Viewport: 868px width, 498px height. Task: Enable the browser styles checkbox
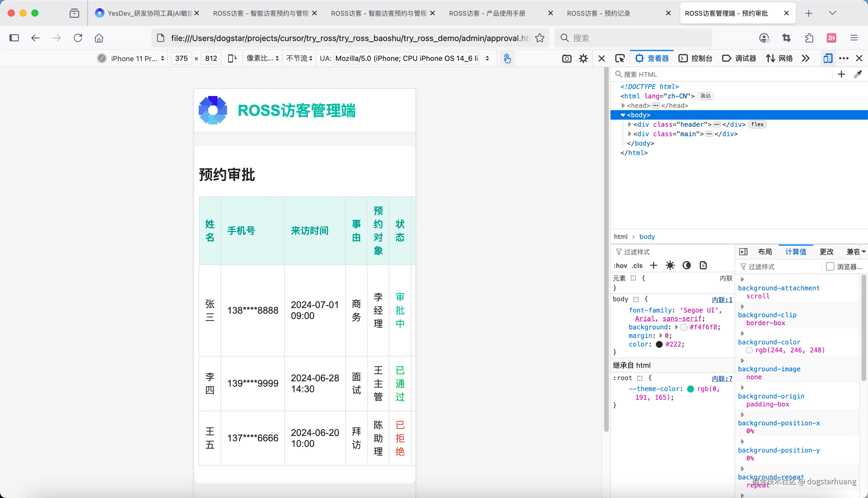(830, 266)
